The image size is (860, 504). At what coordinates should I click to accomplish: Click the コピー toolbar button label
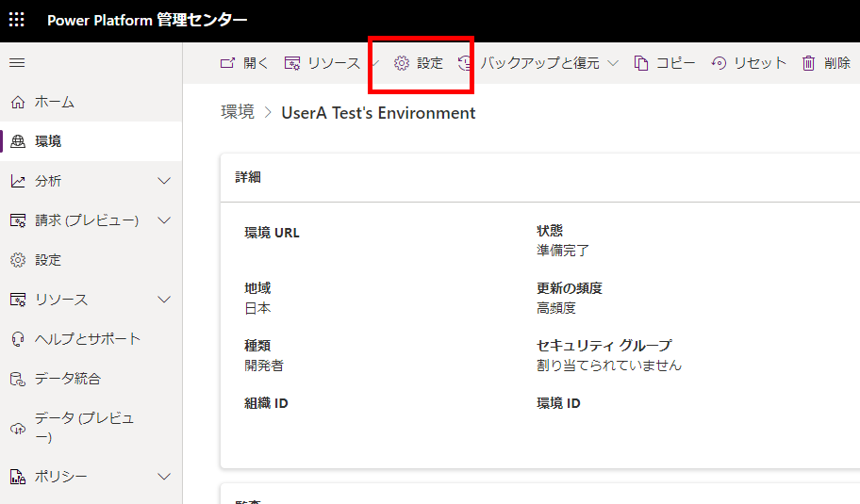tap(676, 63)
